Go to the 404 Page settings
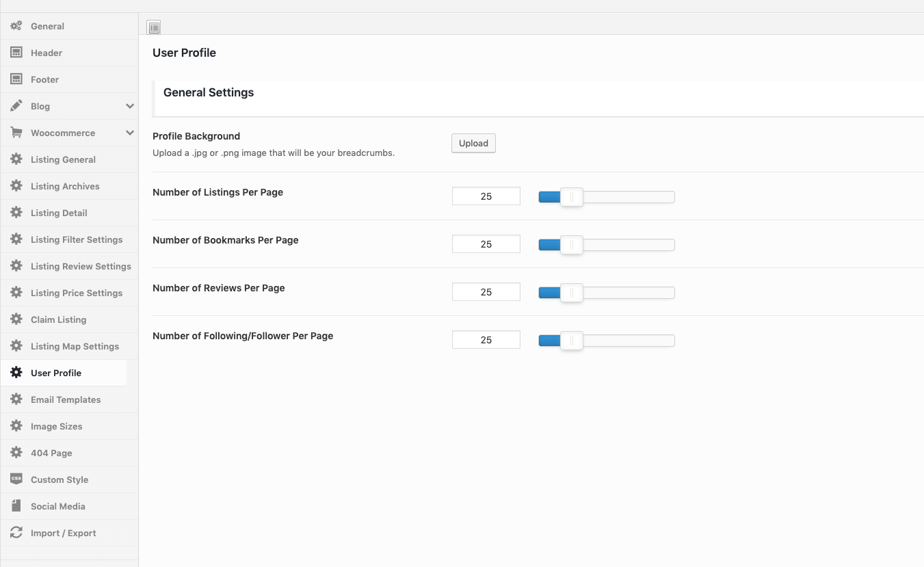924x567 pixels. point(51,453)
